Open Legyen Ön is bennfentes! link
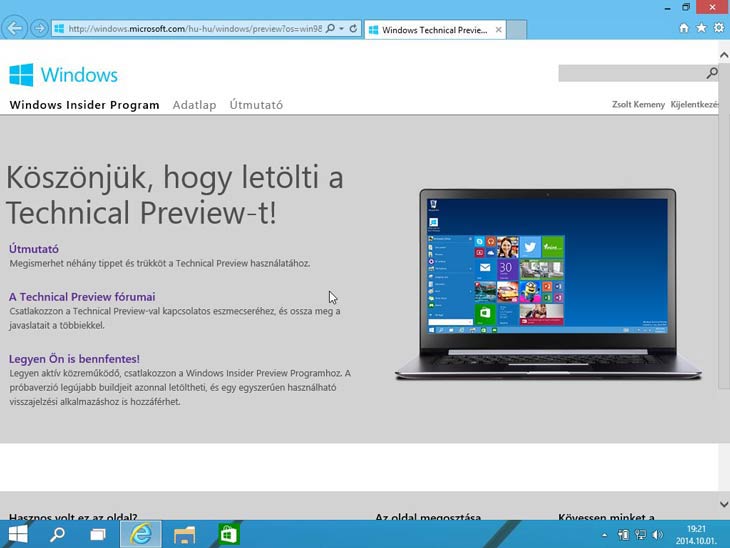Viewport: 730px width, 548px height. tap(74, 359)
